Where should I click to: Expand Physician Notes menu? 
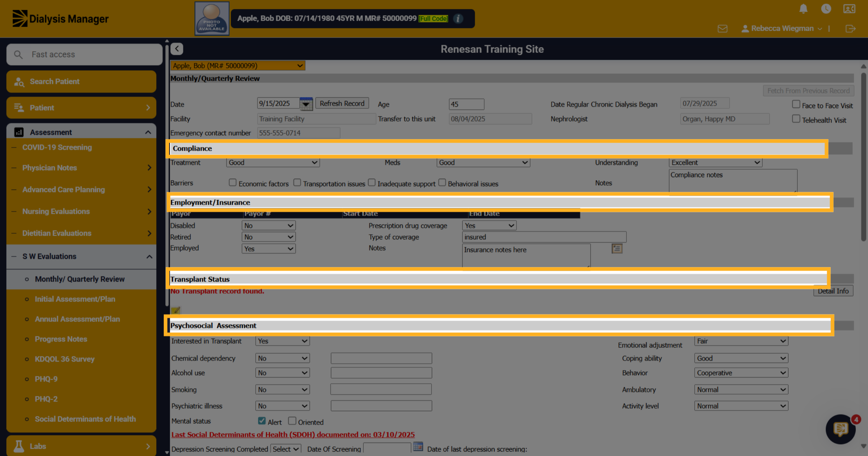click(x=81, y=168)
